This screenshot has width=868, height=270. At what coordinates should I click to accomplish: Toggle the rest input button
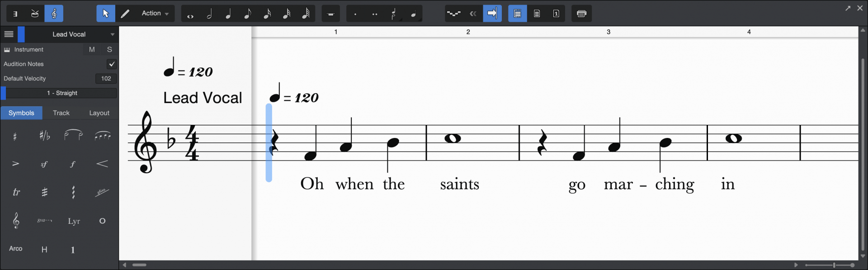pos(331,14)
